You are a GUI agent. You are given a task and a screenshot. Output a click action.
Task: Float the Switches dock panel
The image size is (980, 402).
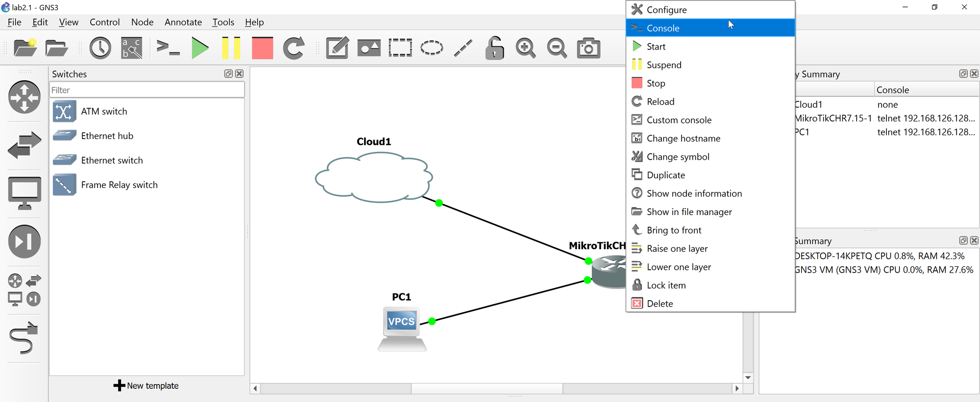pyautogui.click(x=228, y=73)
